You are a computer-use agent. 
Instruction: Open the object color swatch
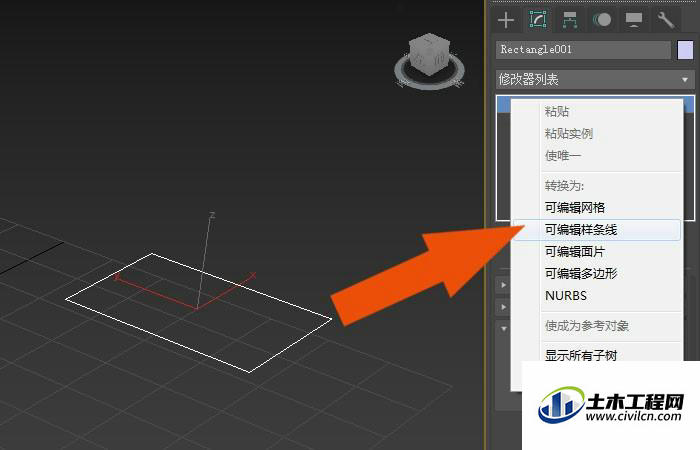685,50
